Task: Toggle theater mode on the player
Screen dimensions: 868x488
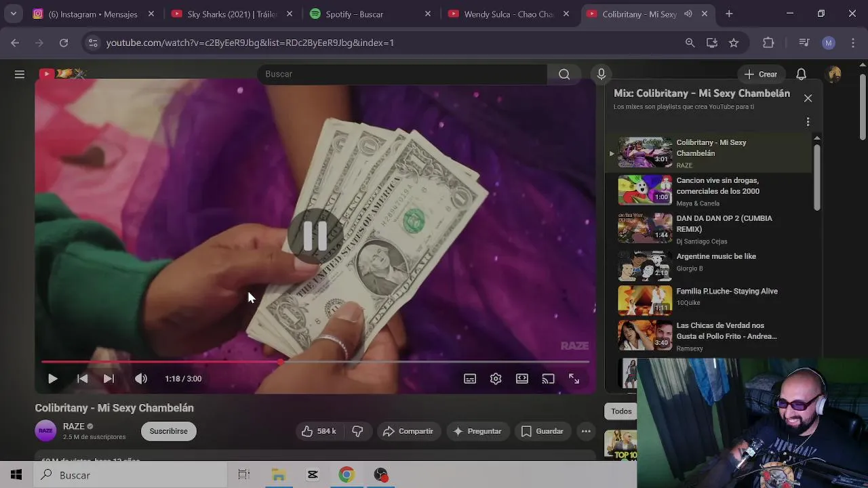Action: tap(521, 379)
